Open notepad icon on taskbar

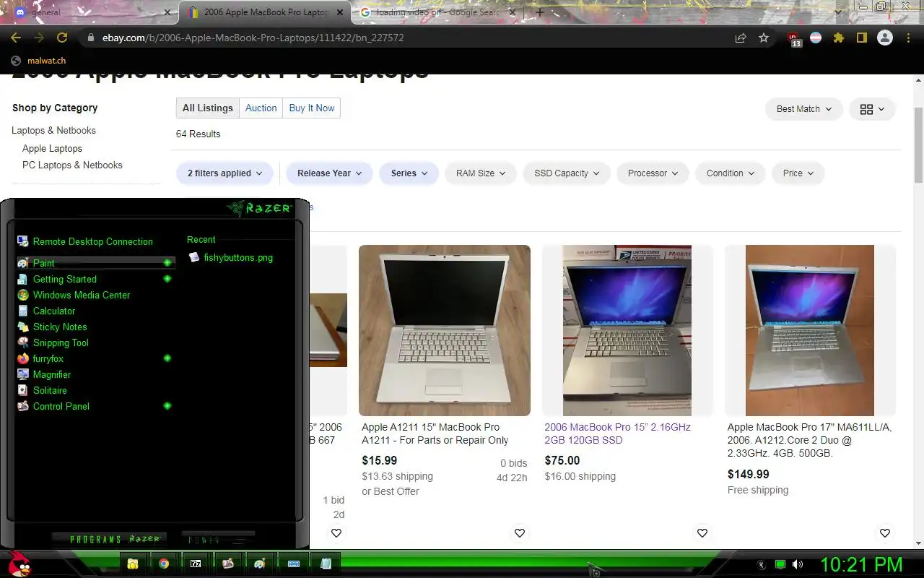(326, 564)
